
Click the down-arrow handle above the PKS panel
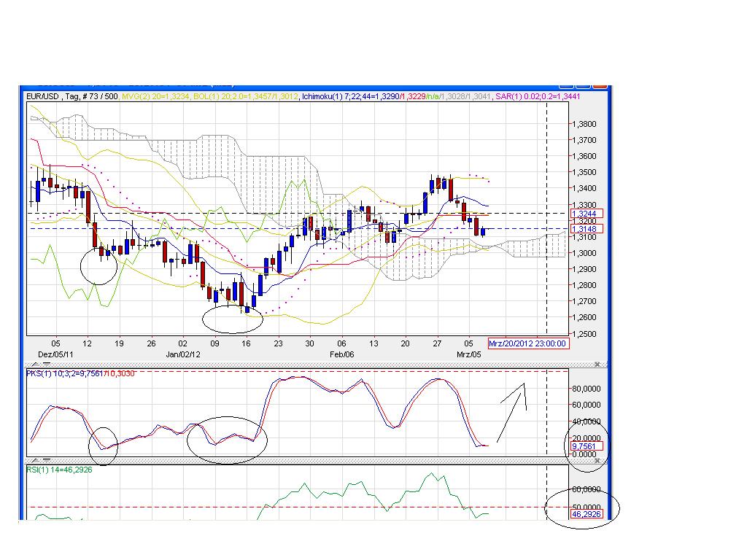click(x=47, y=365)
